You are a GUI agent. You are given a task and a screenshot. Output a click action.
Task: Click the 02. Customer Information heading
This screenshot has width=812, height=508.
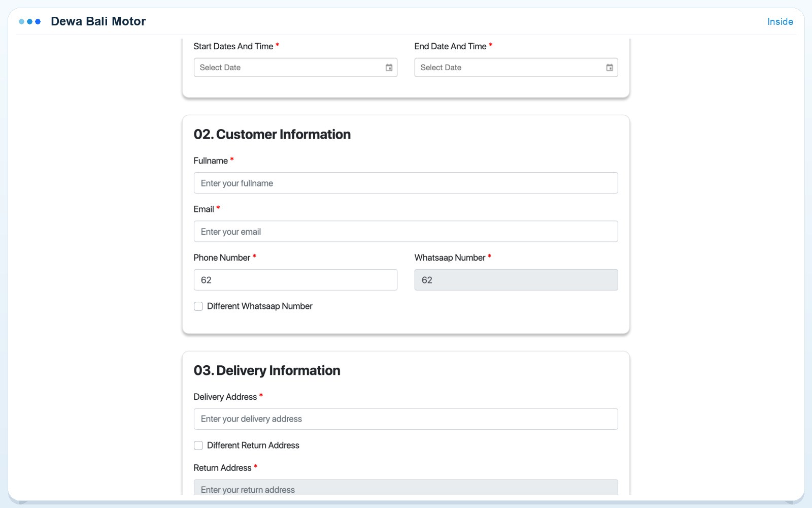point(272,134)
